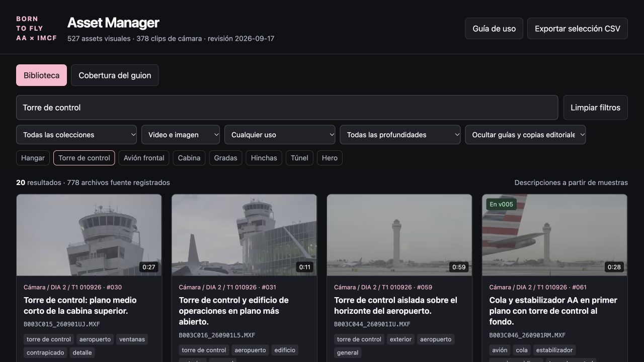
Task: Select thumbnail of clip #059 isolated tower
Action: click(x=399, y=235)
